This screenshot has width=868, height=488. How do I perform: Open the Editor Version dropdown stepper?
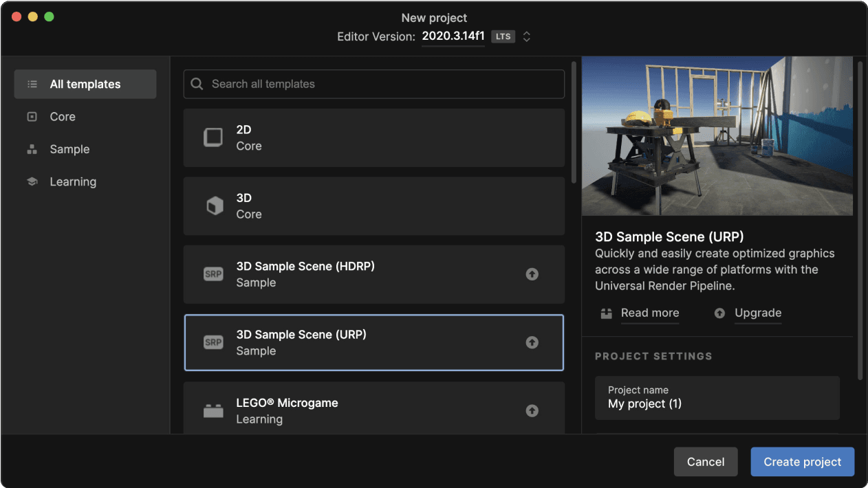(527, 36)
